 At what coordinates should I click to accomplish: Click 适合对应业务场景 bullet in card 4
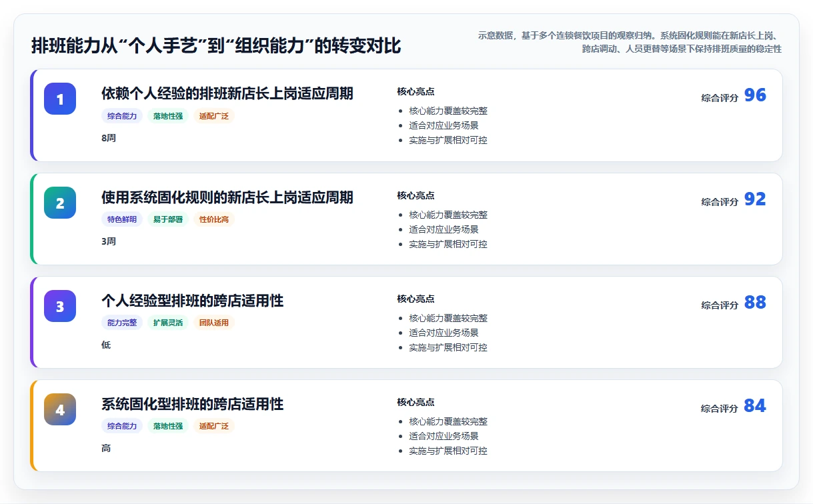pos(444,436)
